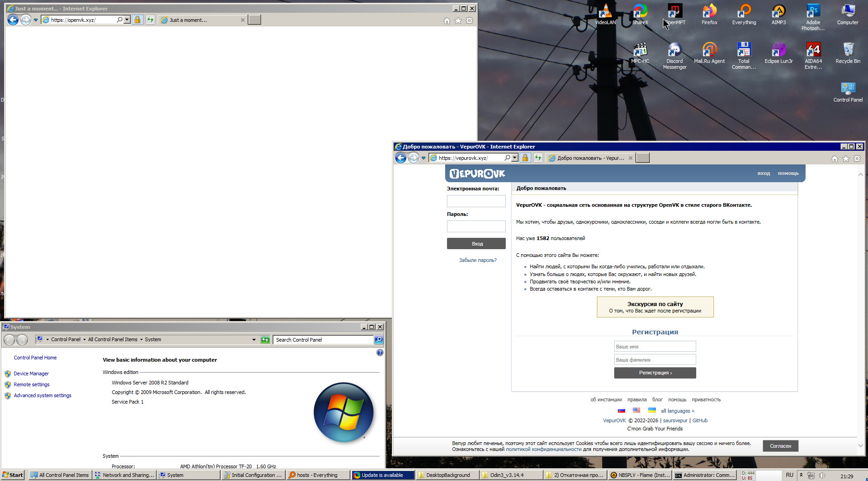
Task: Open the tools gear in VepurOVK browser window
Action: pyautogui.click(x=857, y=159)
